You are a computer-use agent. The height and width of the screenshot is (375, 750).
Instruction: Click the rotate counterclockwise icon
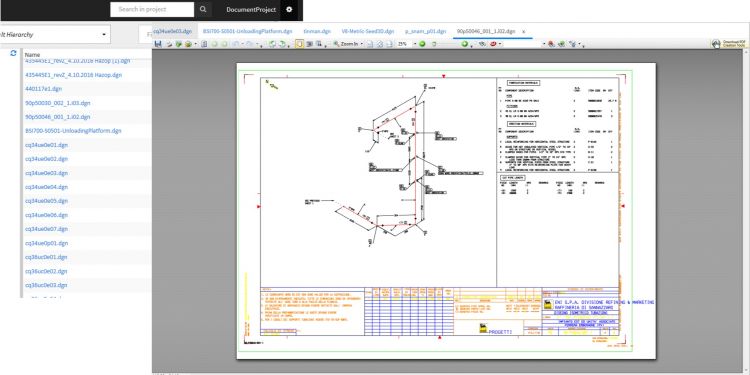(x=272, y=44)
